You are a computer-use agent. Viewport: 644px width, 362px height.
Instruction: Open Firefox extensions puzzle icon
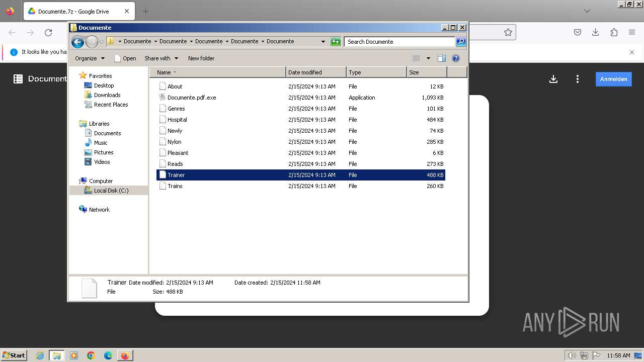point(614,32)
